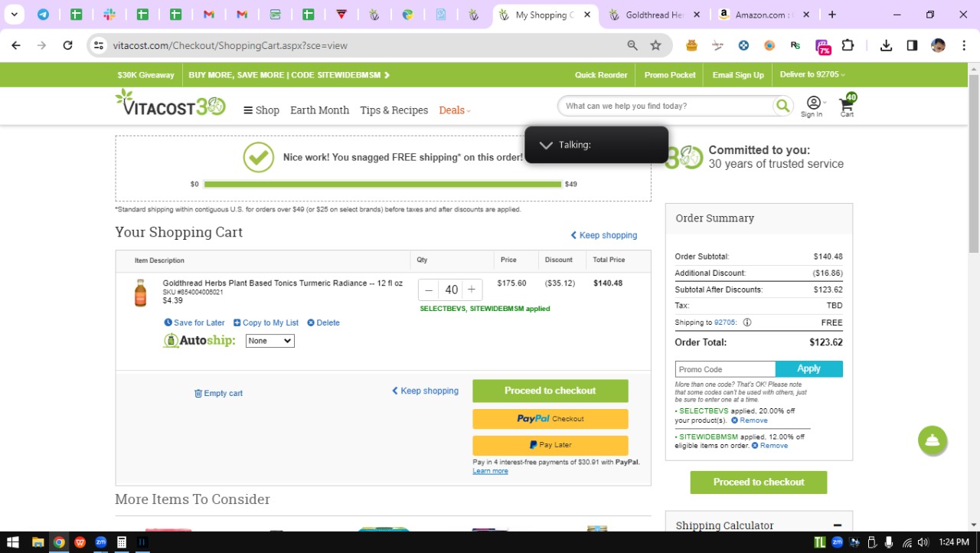Open the Chrome profile avatar
This screenshot has width=980, height=553.
[x=938, y=45]
